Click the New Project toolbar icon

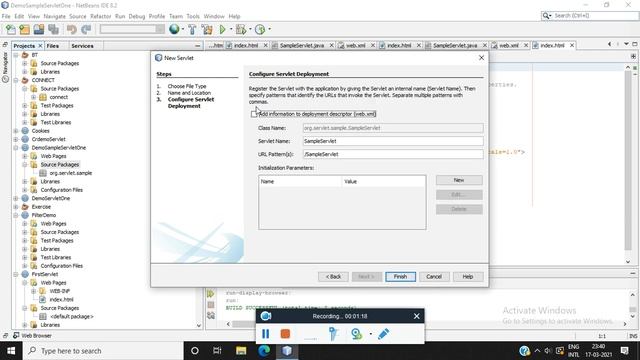[x=24, y=29]
